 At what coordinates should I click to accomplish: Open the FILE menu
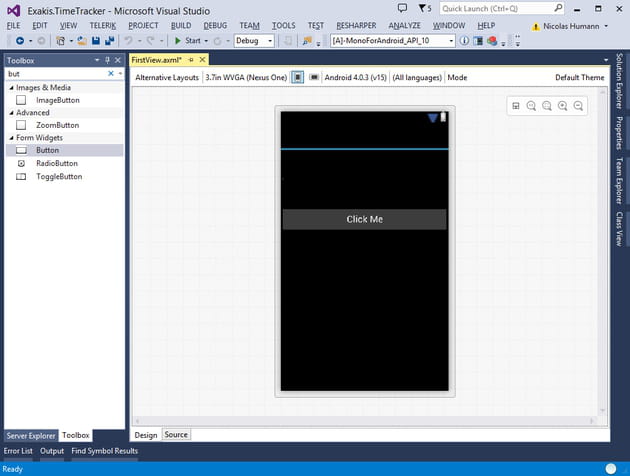[13, 26]
